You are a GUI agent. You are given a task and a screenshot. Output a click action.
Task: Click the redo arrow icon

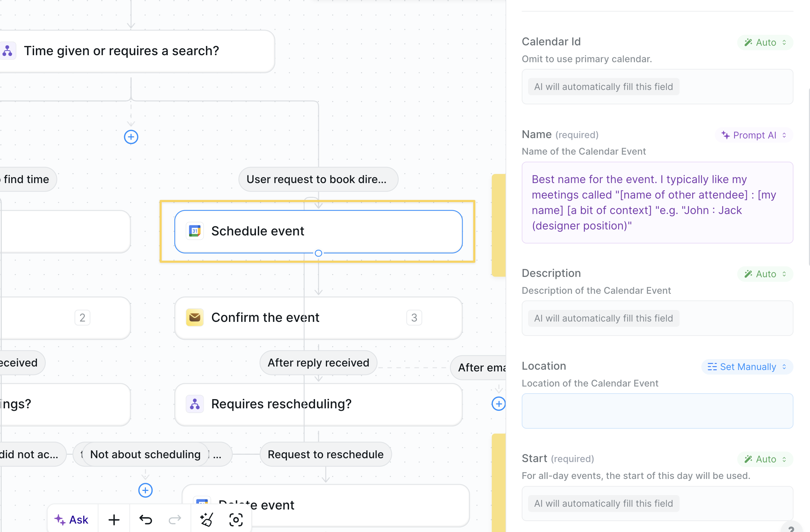click(x=175, y=519)
